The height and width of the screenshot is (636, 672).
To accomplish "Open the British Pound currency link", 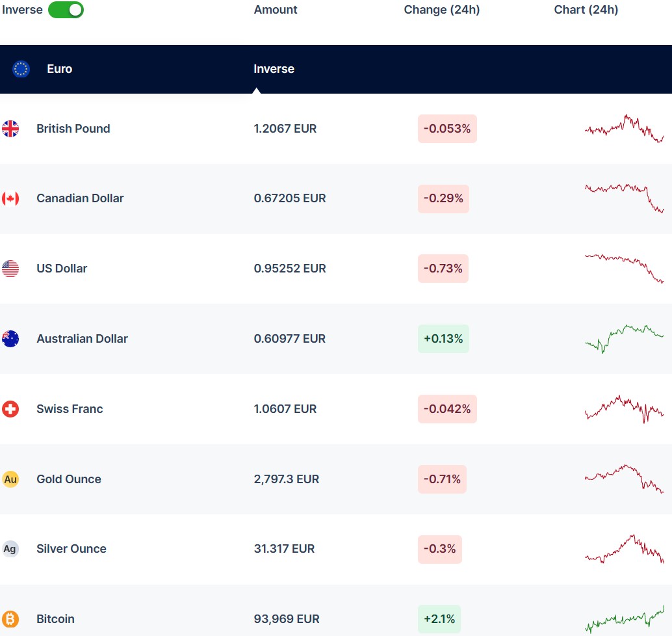I will (x=73, y=129).
